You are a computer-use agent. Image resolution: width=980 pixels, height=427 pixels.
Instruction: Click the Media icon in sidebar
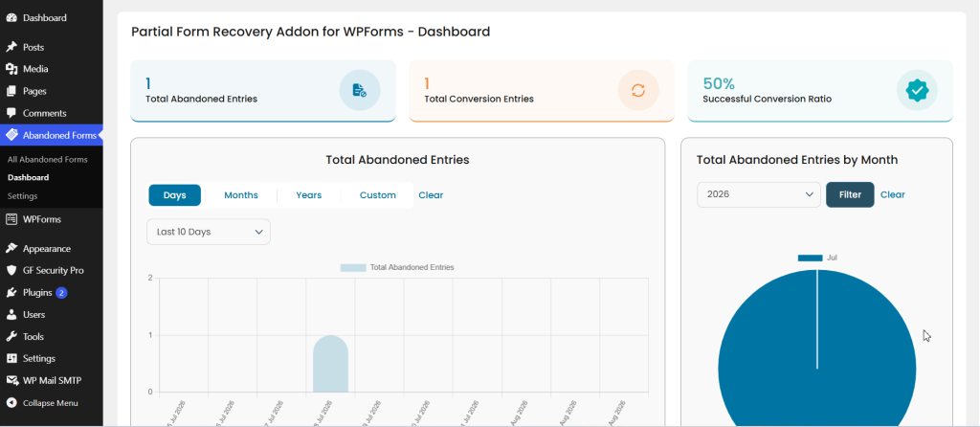pyautogui.click(x=11, y=69)
